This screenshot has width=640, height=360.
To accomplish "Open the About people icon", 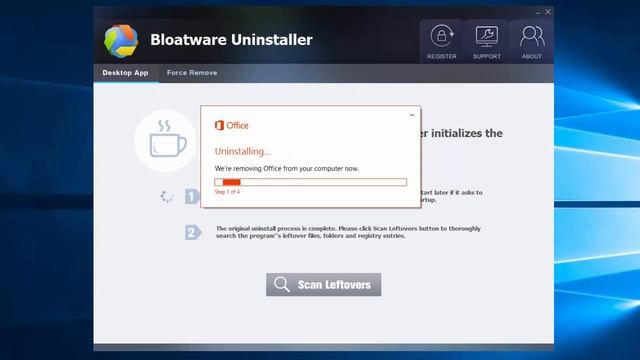I will click(532, 36).
